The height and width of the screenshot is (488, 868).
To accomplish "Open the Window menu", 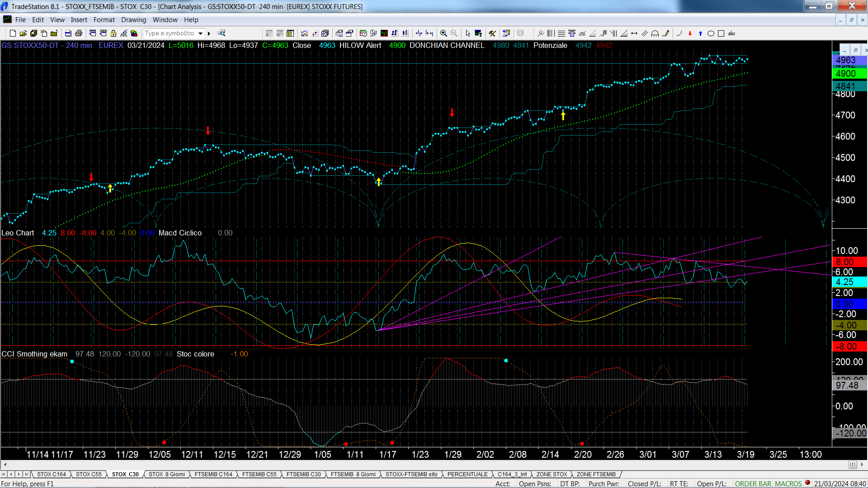I will pos(165,20).
